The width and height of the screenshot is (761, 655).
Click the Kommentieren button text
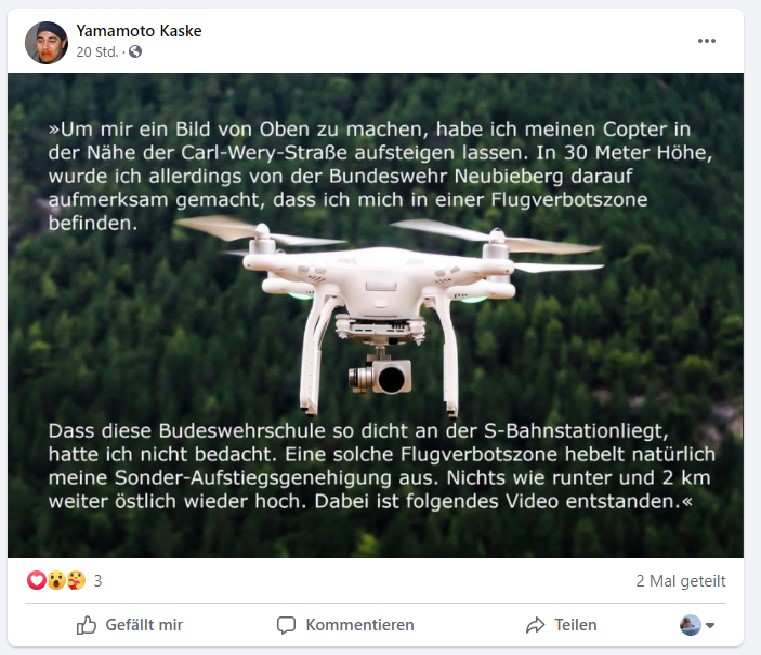360,625
